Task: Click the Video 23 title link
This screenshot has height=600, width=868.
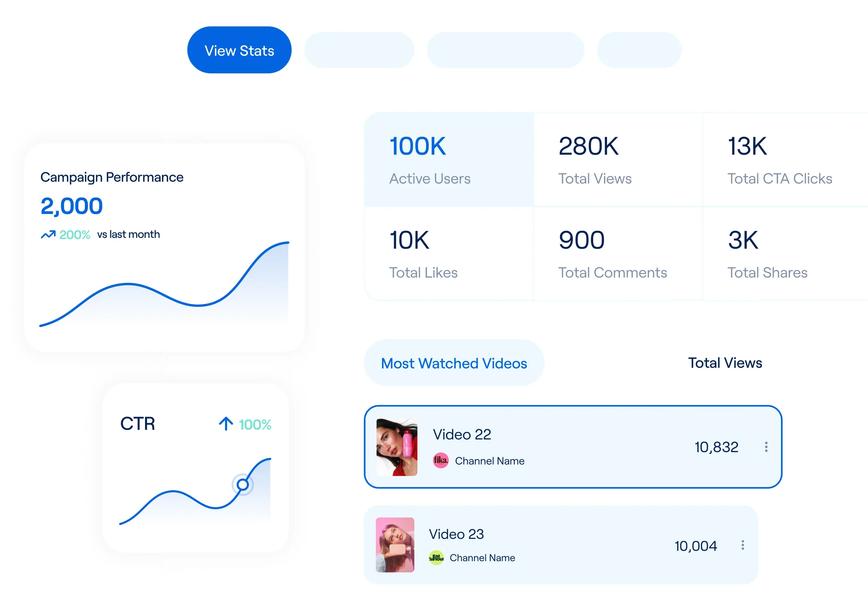Action: coord(456,534)
